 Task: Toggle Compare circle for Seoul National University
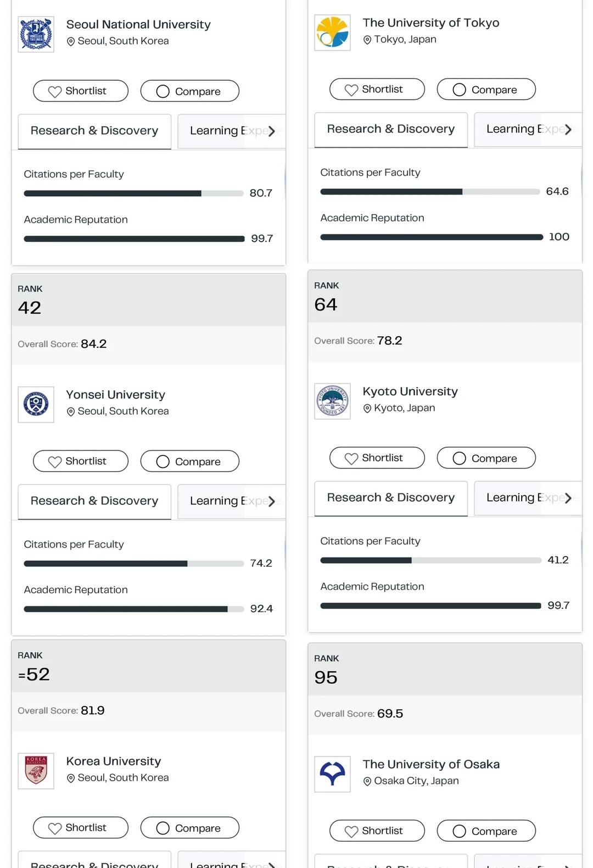[x=163, y=91]
